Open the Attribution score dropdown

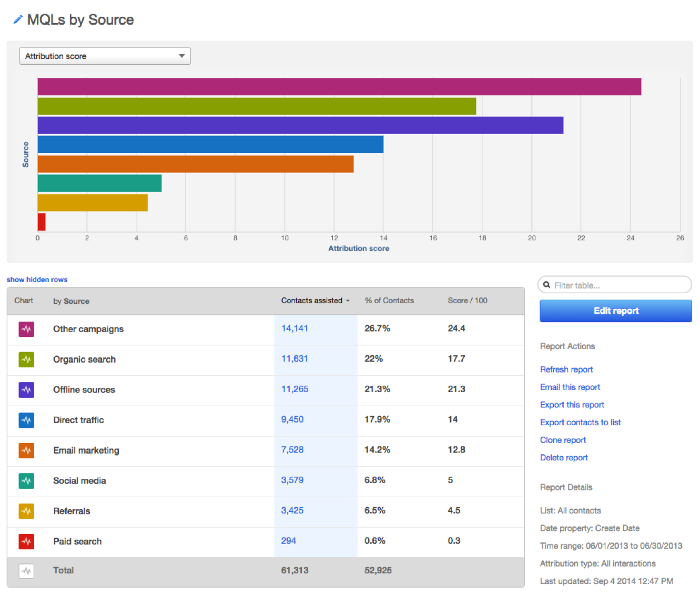pyautogui.click(x=105, y=56)
